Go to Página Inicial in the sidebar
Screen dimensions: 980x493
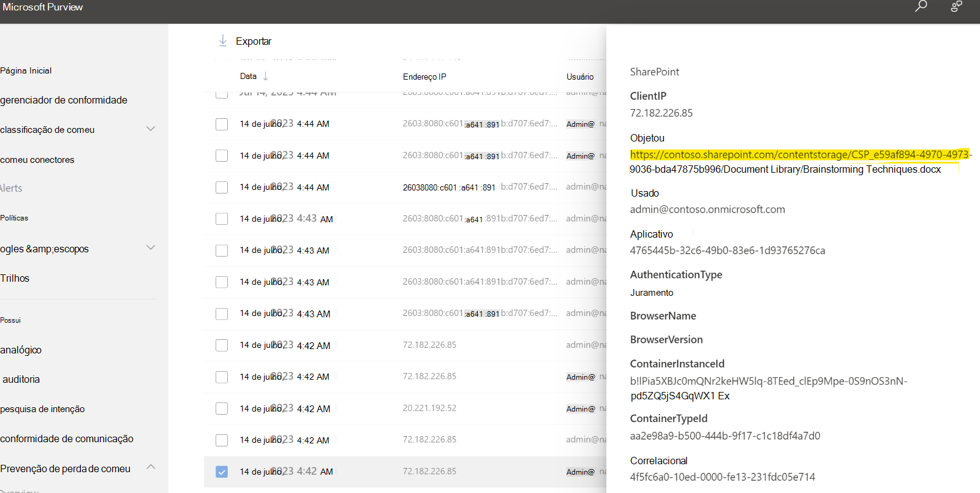pyautogui.click(x=26, y=70)
